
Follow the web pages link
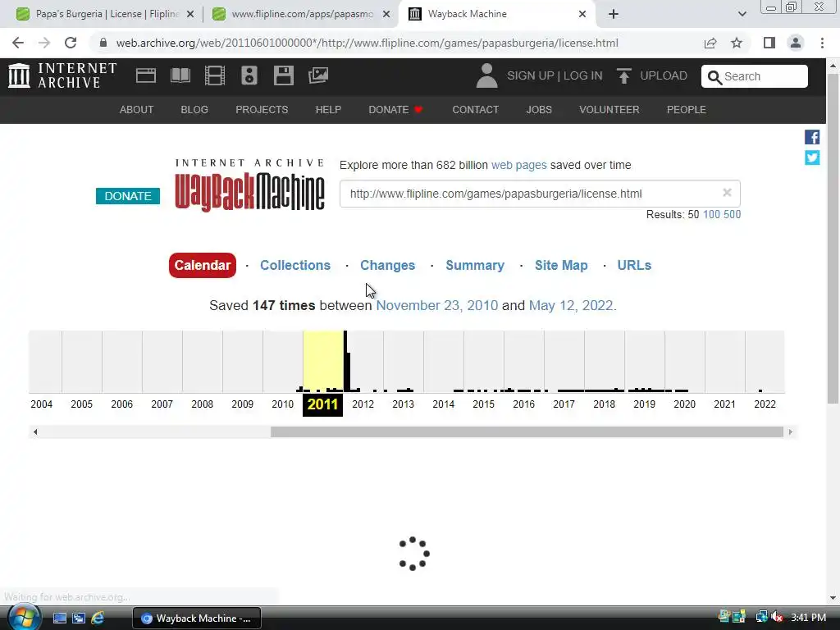tap(519, 165)
